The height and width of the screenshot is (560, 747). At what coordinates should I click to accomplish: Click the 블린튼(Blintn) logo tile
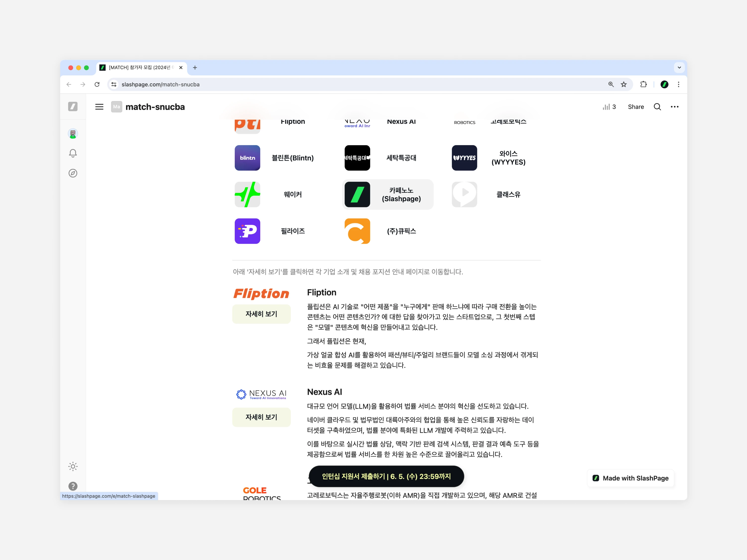click(x=248, y=158)
